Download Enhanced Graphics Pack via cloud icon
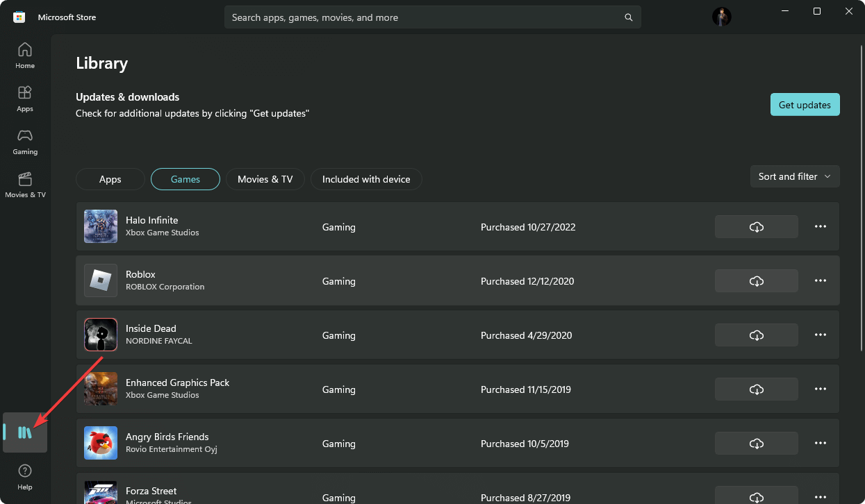The width and height of the screenshot is (865, 504). (x=757, y=389)
